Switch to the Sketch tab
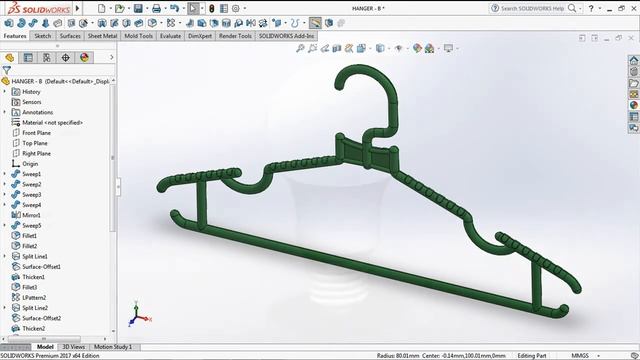 tap(42, 36)
